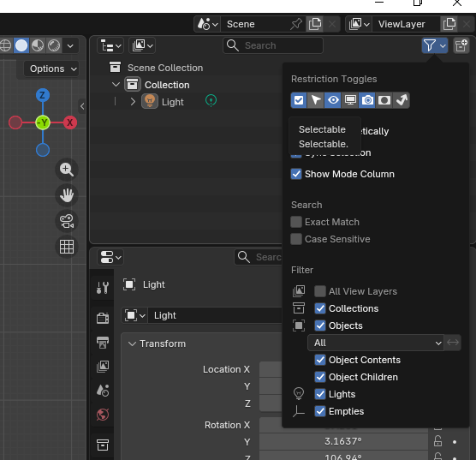Open the viewport Options dropdown
The width and height of the screenshot is (476, 460).
[x=51, y=69]
